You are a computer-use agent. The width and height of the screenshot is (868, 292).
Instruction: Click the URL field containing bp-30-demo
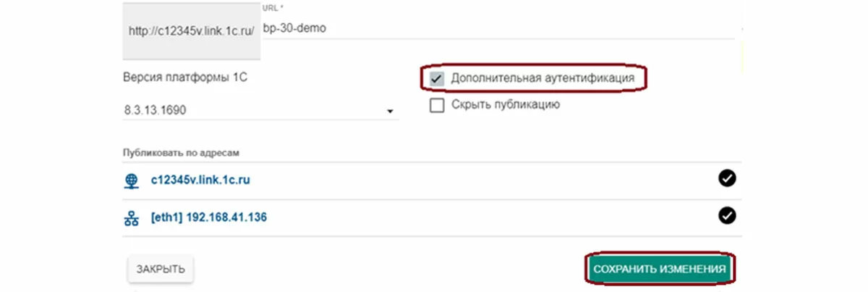[x=499, y=28]
